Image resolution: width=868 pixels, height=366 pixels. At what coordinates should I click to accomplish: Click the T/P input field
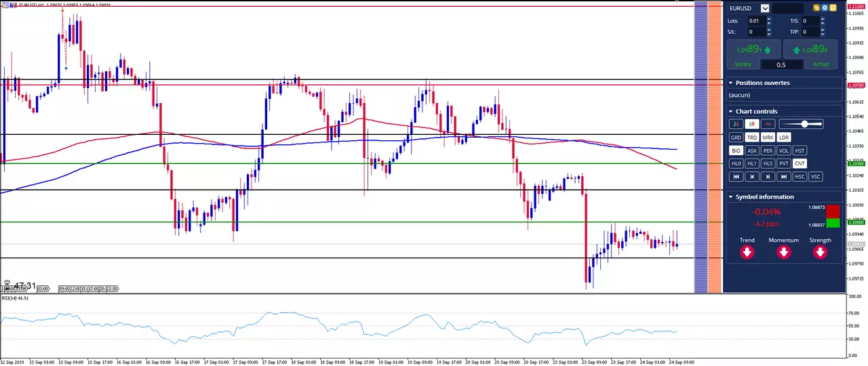[x=810, y=32]
